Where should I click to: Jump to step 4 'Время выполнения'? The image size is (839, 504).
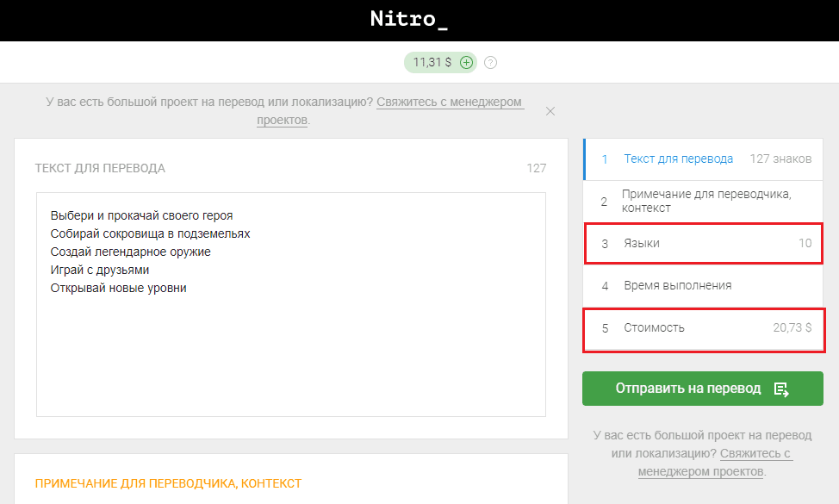point(677,285)
